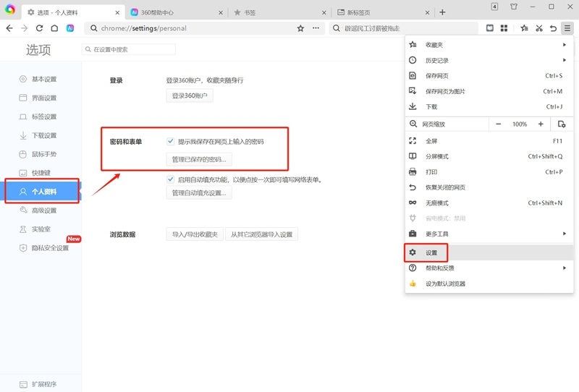The width and height of the screenshot is (579, 392).
Task: Choose 全屏 menu entry
Action: pyautogui.click(x=489, y=141)
